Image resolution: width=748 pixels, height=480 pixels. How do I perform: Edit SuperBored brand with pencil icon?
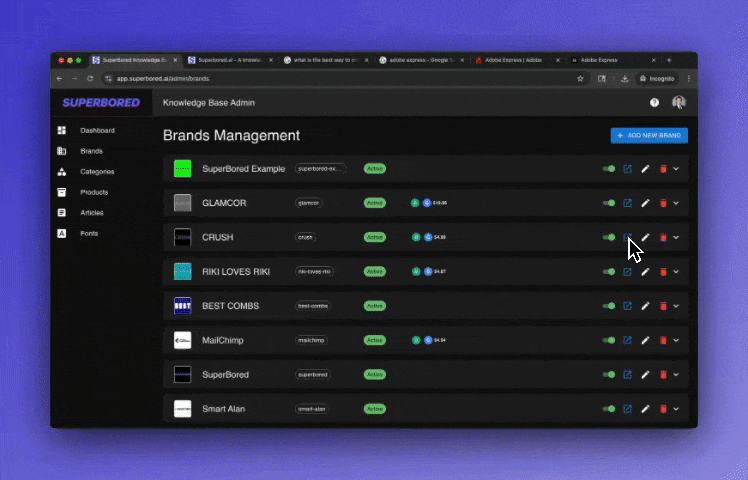(x=645, y=375)
